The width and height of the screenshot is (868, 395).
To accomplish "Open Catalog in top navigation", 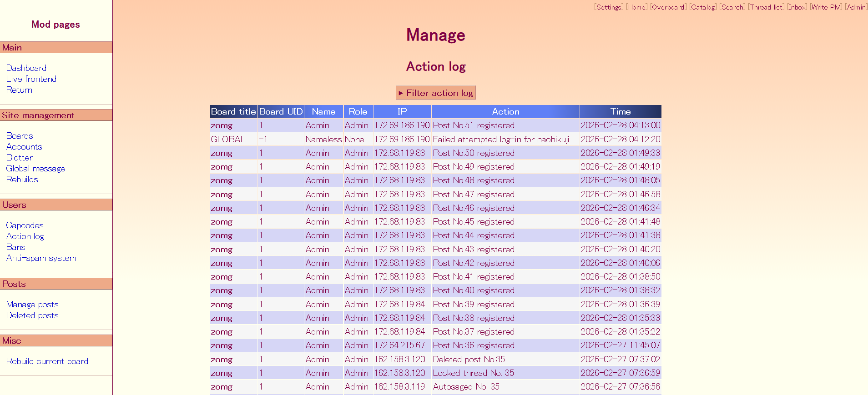I will tap(703, 7).
